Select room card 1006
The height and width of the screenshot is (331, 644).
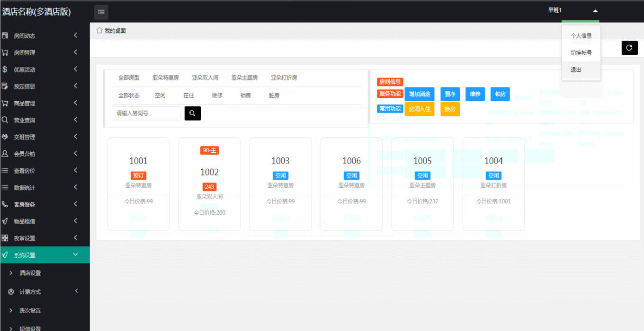coord(351,184)
